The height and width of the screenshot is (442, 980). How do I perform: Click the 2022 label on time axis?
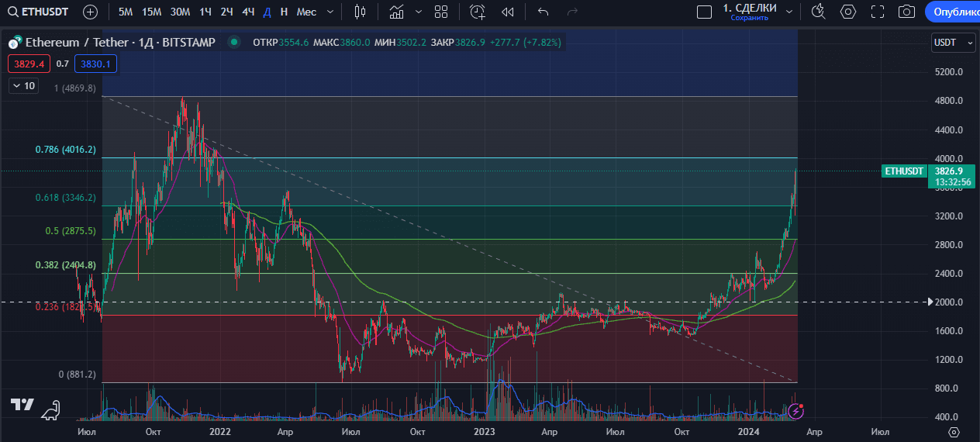(220, 431)
